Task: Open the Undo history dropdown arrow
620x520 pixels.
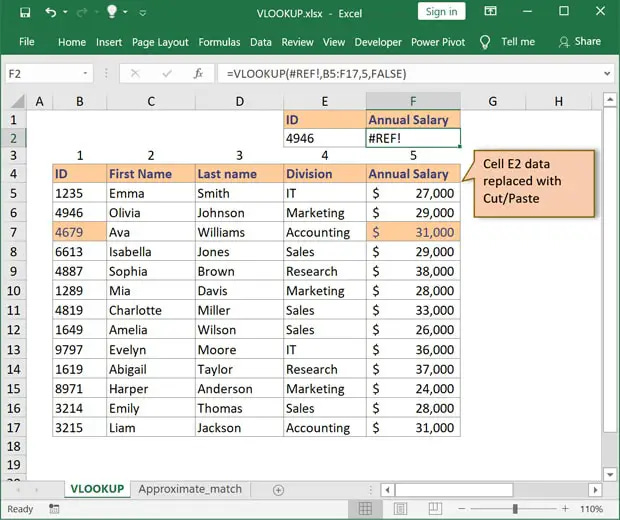Action: pos(65,13)
